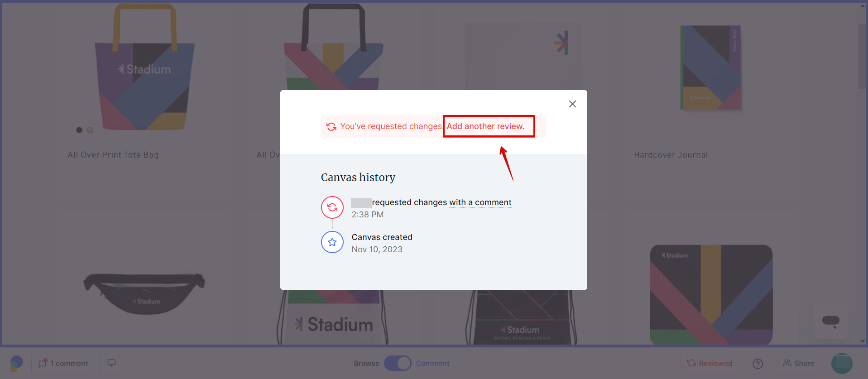Image resolution: width=868 pixels, height=379 pixels.
Task: Select the dark color dot under tote bag
Action: pyautogui.click(x=79, y=130)
